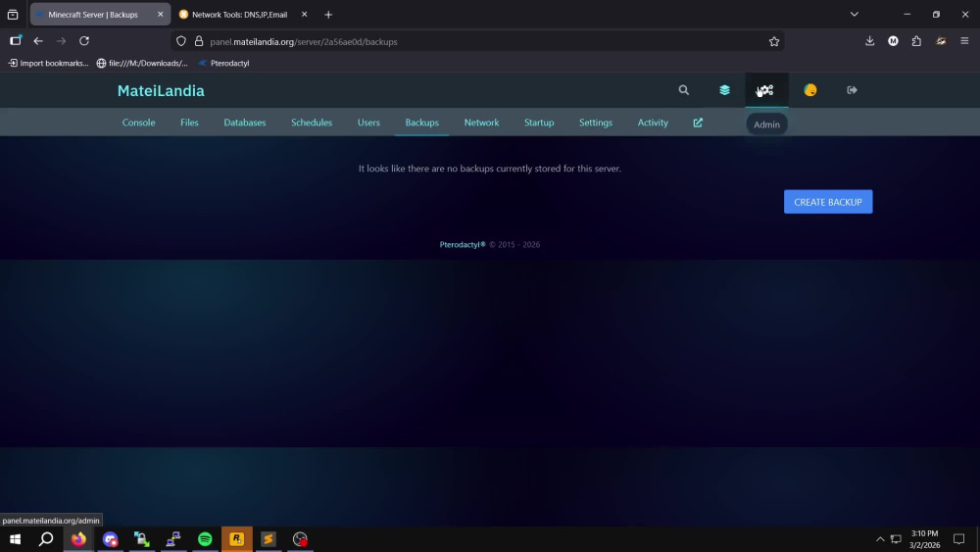Click the browser back arrow
The image size is (980, 552).
click(38, 41)
